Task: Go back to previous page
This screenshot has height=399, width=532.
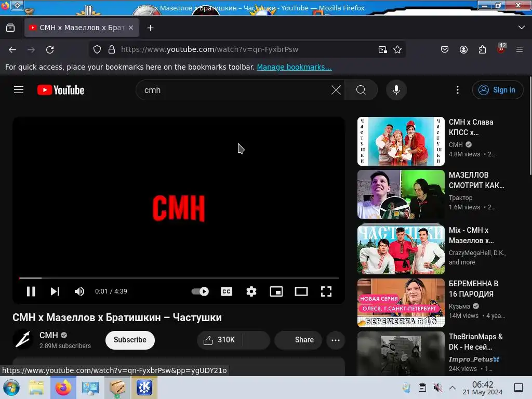Action: click(12, 49)
